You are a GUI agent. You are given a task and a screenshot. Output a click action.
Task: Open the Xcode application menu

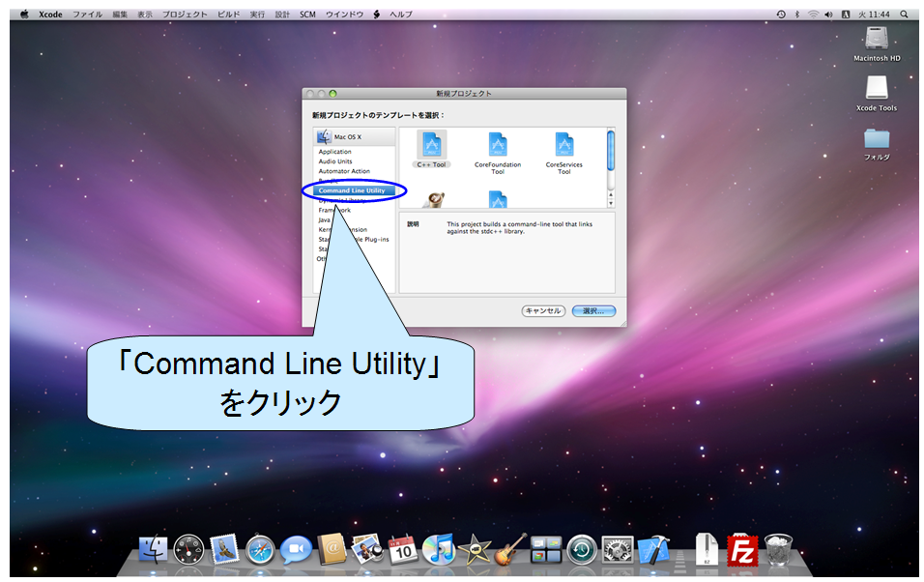click(50, 15)
